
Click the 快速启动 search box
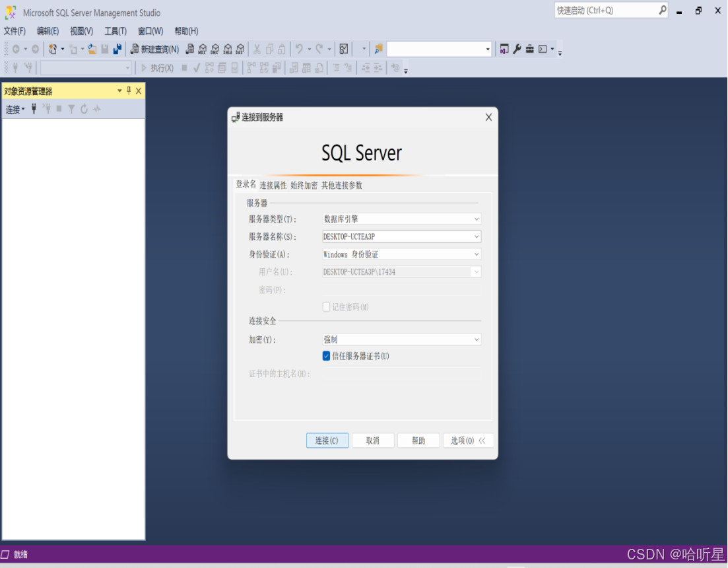point(611,10)
